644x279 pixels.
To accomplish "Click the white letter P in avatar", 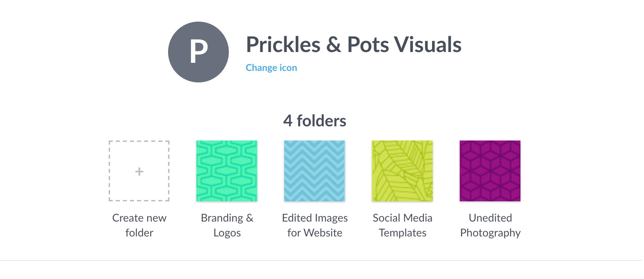I will (x=199, y=51).
